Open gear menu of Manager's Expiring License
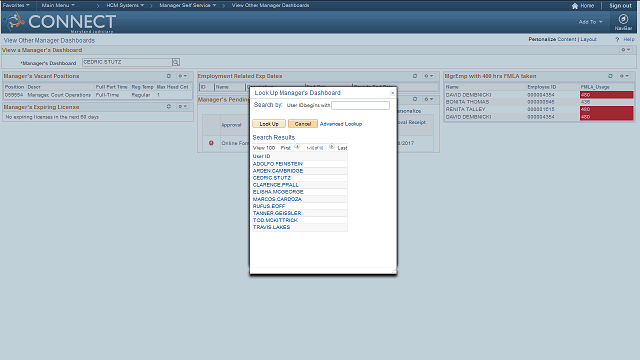 point(182,107)
